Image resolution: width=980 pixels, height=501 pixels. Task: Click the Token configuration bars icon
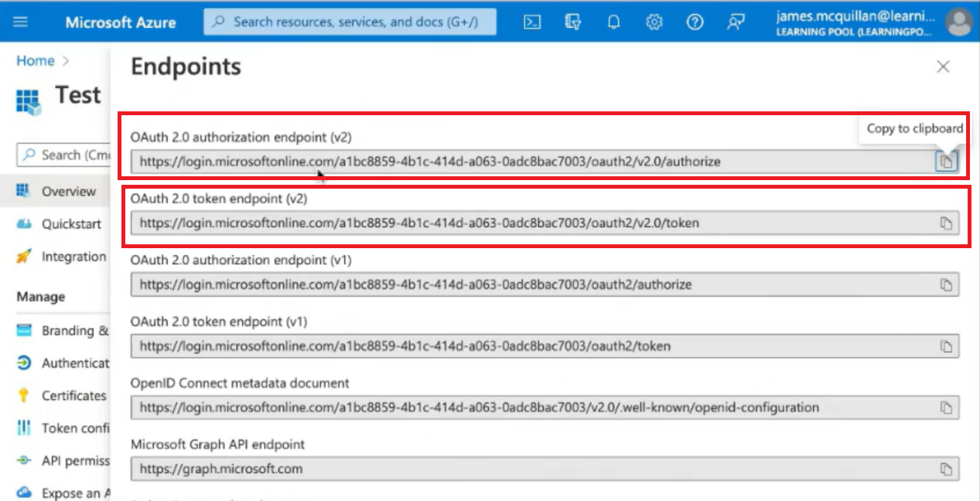pos(24,428)
